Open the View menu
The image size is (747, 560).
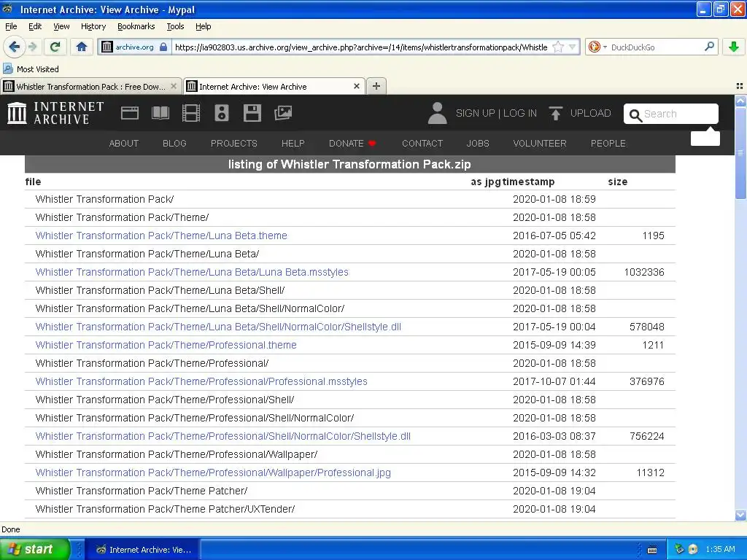pos(61,26)
